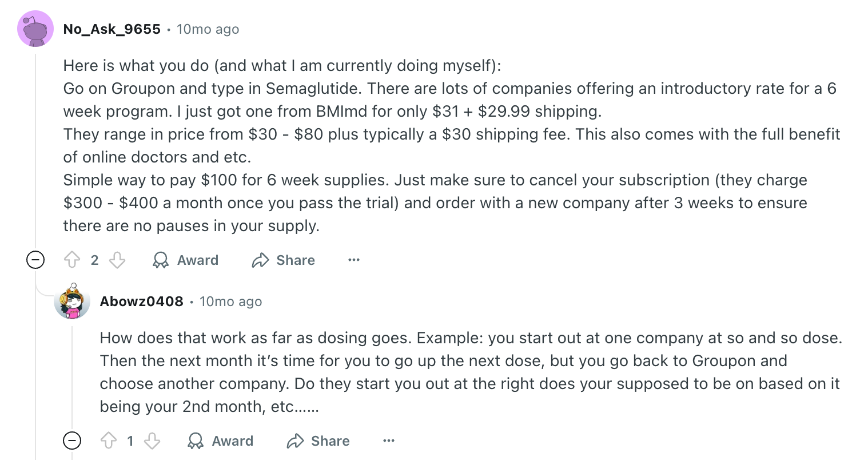868x460 pixels.
Task: Click the Award ribbon icon on Abowz0408's reply
Action: pyautogui.click(x=196, y=441)
